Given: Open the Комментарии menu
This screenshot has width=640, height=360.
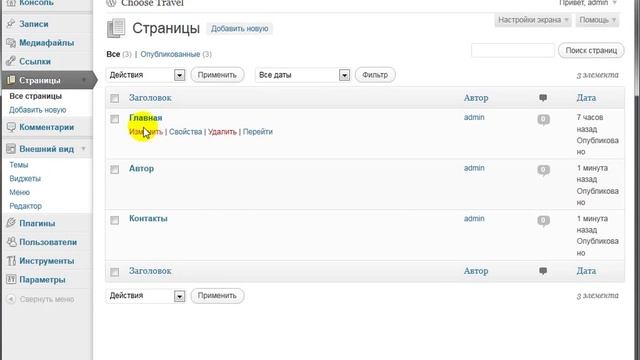Looking at the screenshot, I should (x=47, y=127).
